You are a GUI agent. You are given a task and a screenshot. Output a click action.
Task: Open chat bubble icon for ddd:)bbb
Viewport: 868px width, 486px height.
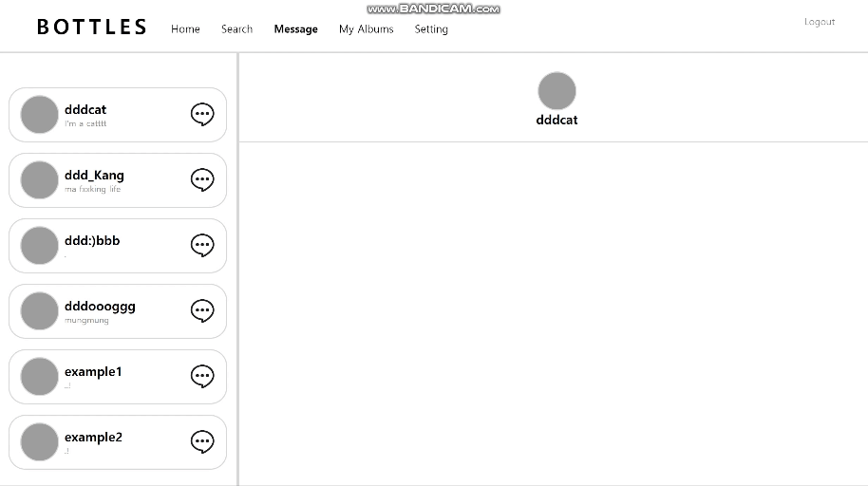pyautogui.click(x=202, y=245)
